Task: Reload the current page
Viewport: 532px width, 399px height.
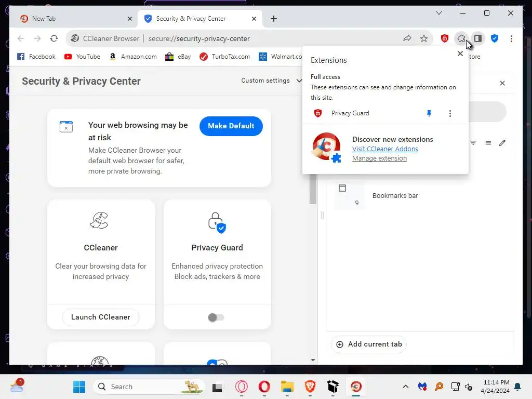Action: [54, 38]
